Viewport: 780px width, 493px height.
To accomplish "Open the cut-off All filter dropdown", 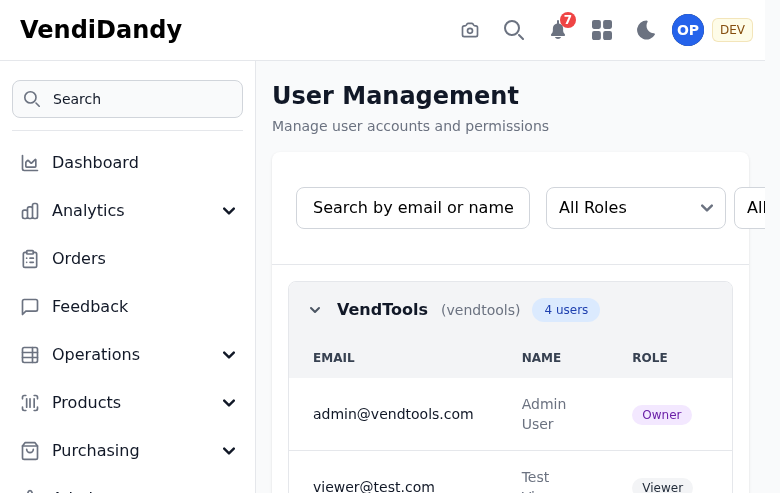I will coord(750,208).
